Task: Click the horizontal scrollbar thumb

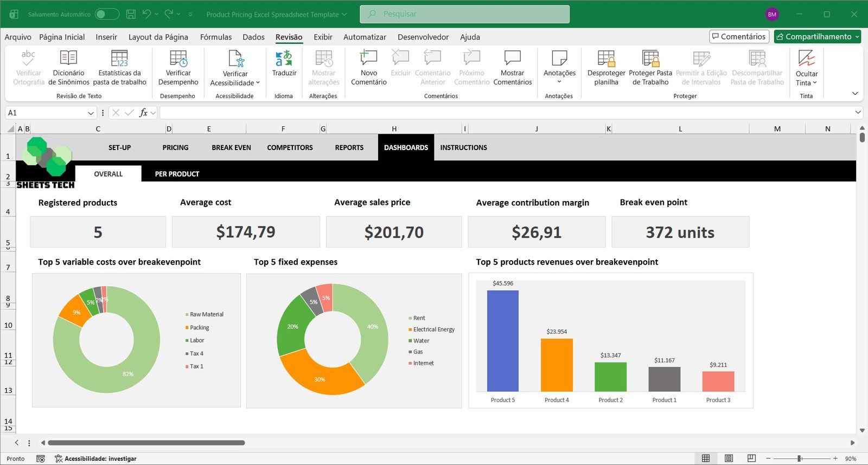Action: (x=146, y=443)
